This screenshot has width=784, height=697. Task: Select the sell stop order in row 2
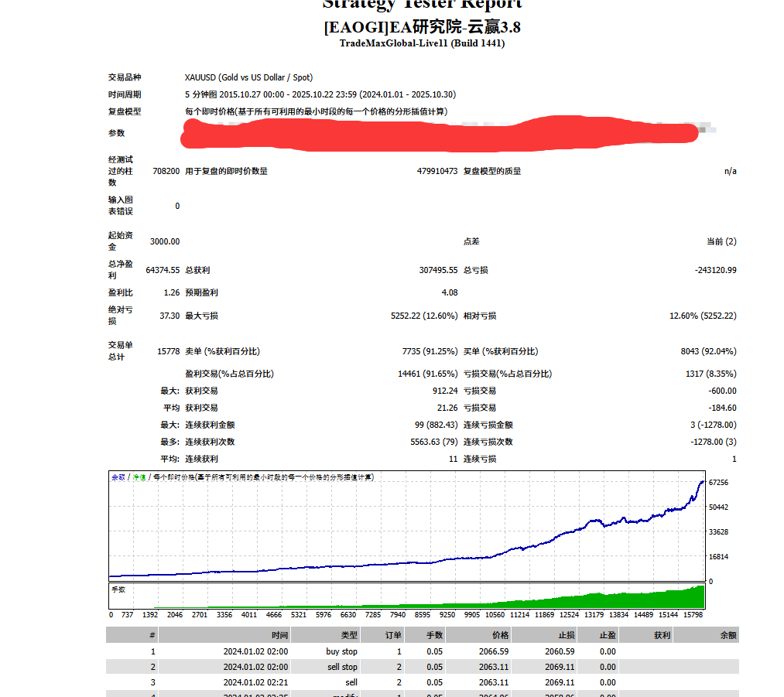[x=342, y=667]
